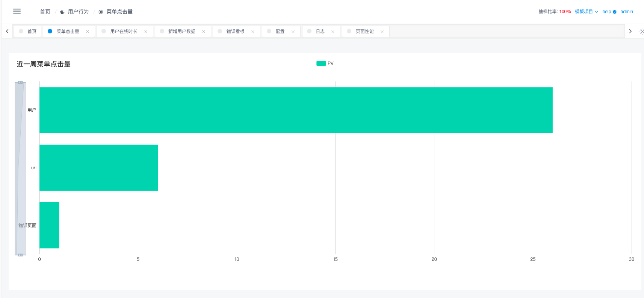Viewport: 644px width, 298px height.
Task: Open the 页面性能 tab
Action: point(365,32)
